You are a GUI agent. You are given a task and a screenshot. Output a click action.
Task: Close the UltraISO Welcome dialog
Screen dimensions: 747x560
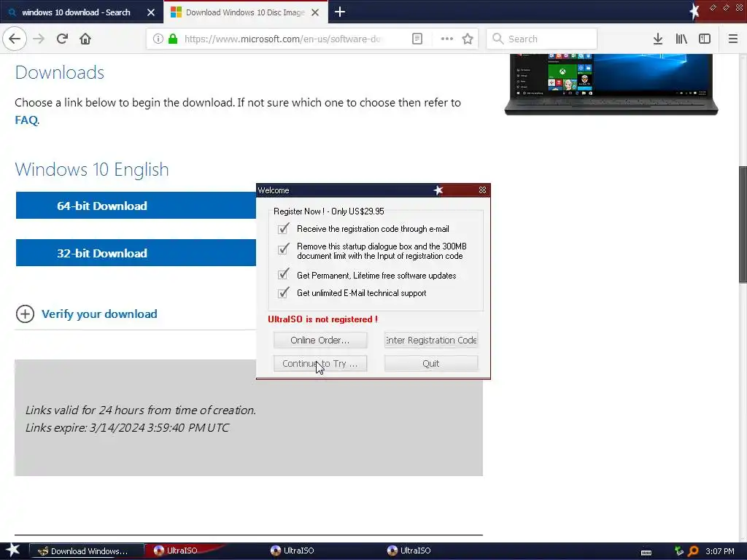pos(483,190)
